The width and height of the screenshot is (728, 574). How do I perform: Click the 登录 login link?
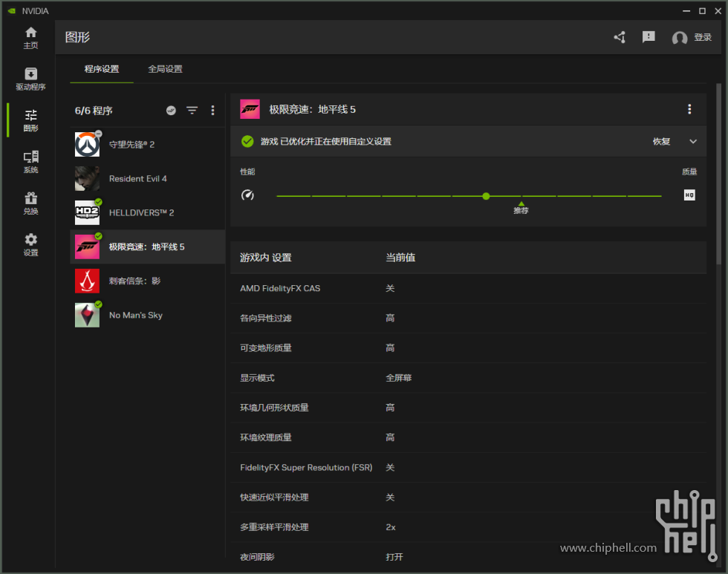(703, 37)
